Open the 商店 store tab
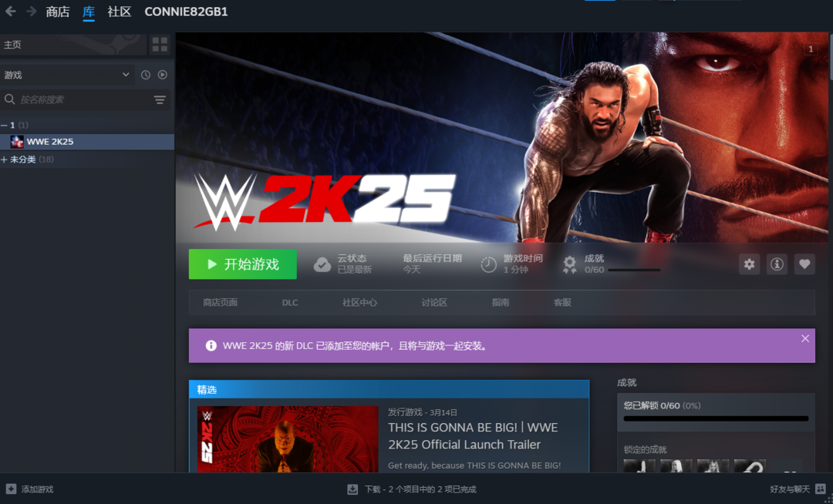833x504 pixels. click(57, 12)
